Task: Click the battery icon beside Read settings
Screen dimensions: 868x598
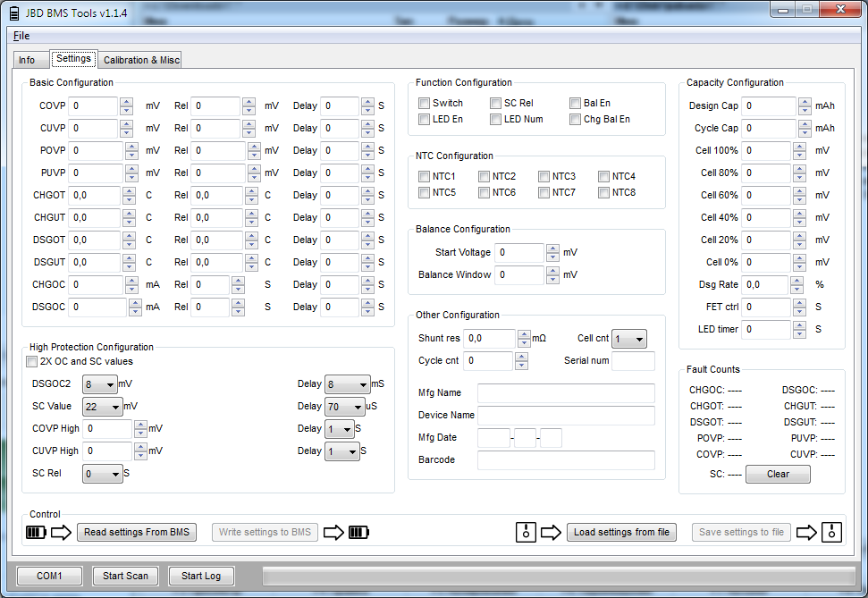Action: 36,533
